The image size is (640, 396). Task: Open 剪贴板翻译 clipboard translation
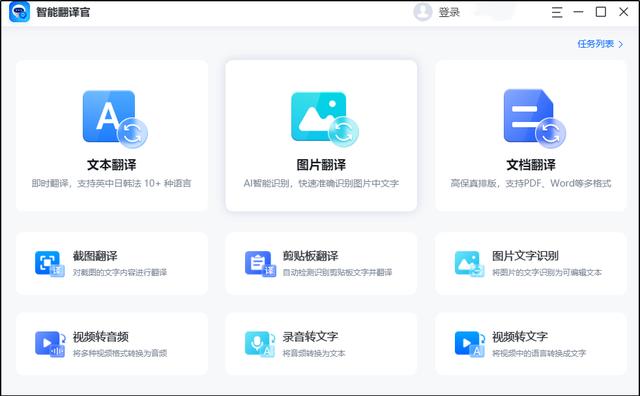pos(321,264)
